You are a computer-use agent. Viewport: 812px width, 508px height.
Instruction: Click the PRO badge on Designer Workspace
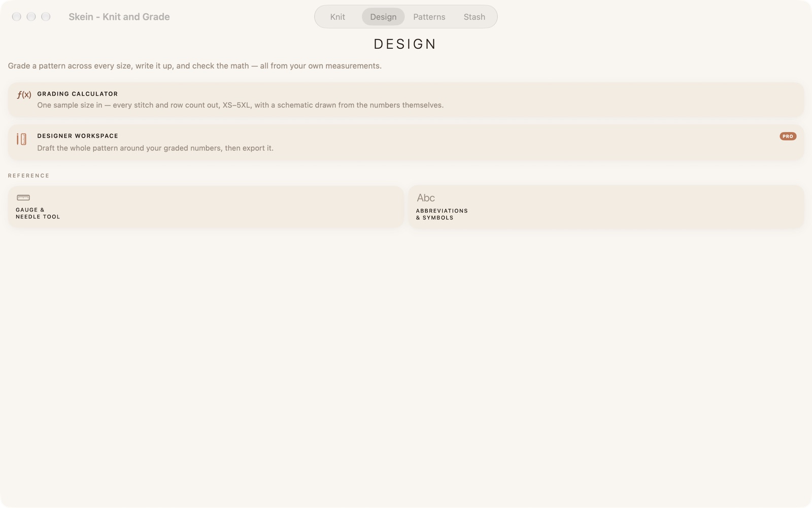[x=788, y=136]
